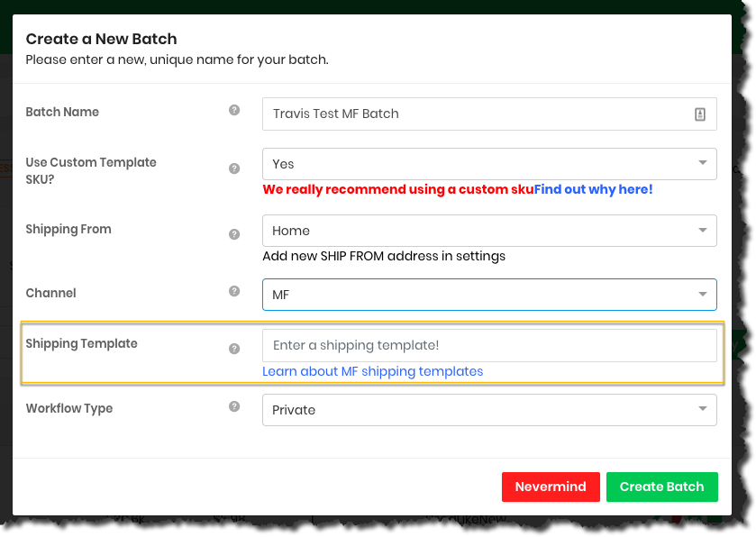This screenshot has height=537, width=756.
Task: Click the Batch Name label
Action: tap(62, 112)
